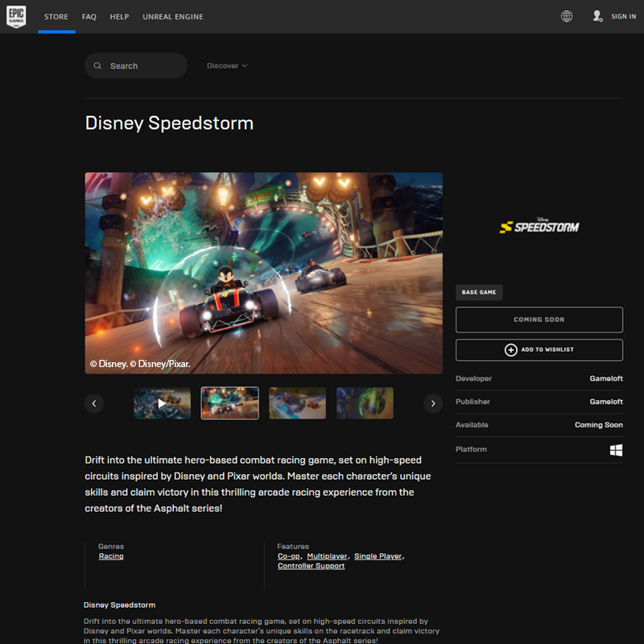644x644 pixels.
Task: Click the search magnifier icon
Action: point(97,66)
